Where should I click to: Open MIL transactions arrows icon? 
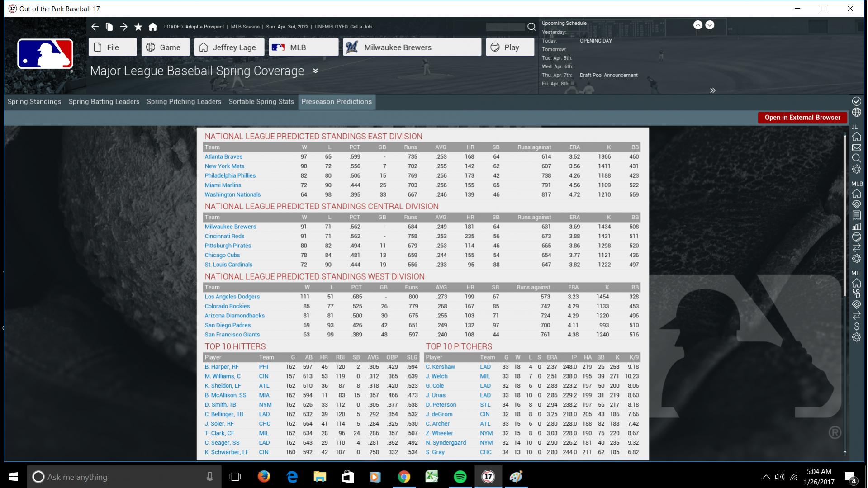856,316
